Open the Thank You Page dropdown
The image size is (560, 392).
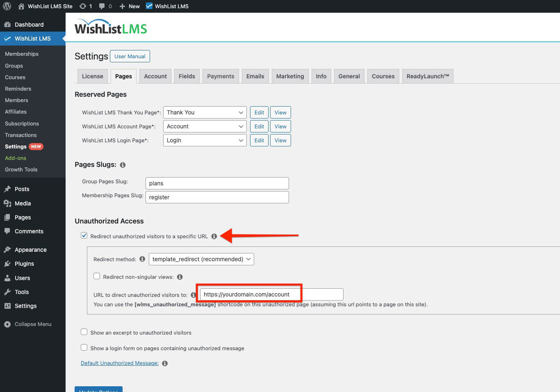point(205,112)
